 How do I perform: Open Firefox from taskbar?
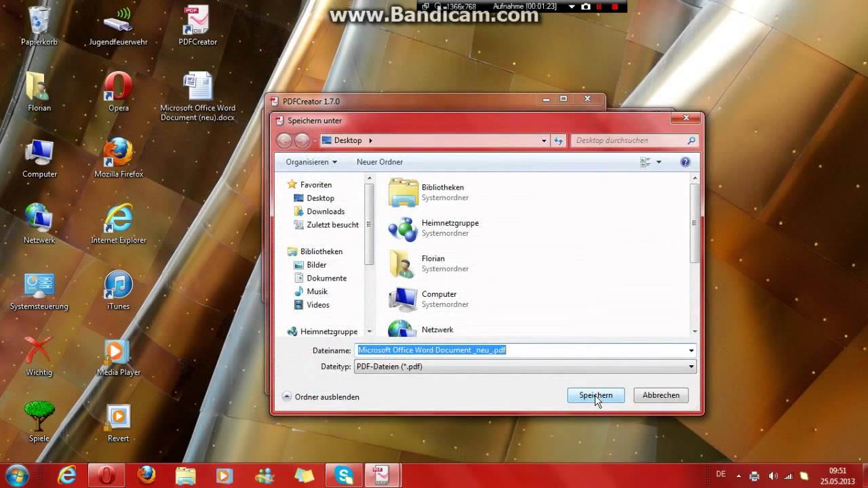pyautogui.click(x=146, y=475)
